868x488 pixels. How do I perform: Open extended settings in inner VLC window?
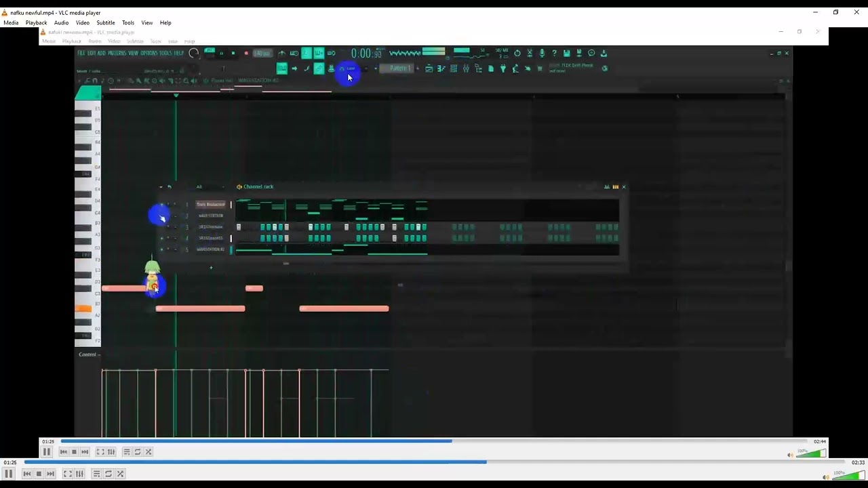click(111, 452)
